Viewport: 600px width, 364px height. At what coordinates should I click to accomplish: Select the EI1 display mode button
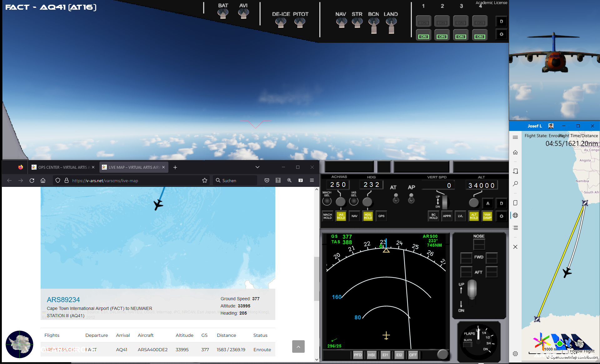385,355
